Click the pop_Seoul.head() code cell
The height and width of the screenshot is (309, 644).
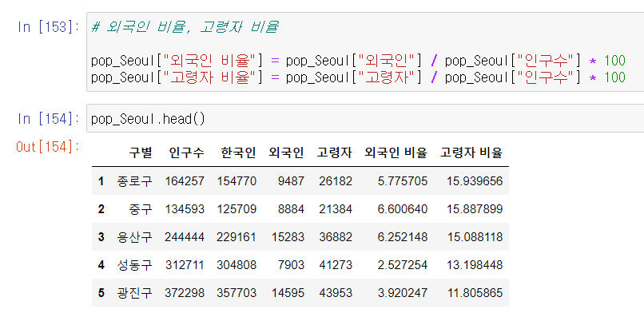click(365, 119)
